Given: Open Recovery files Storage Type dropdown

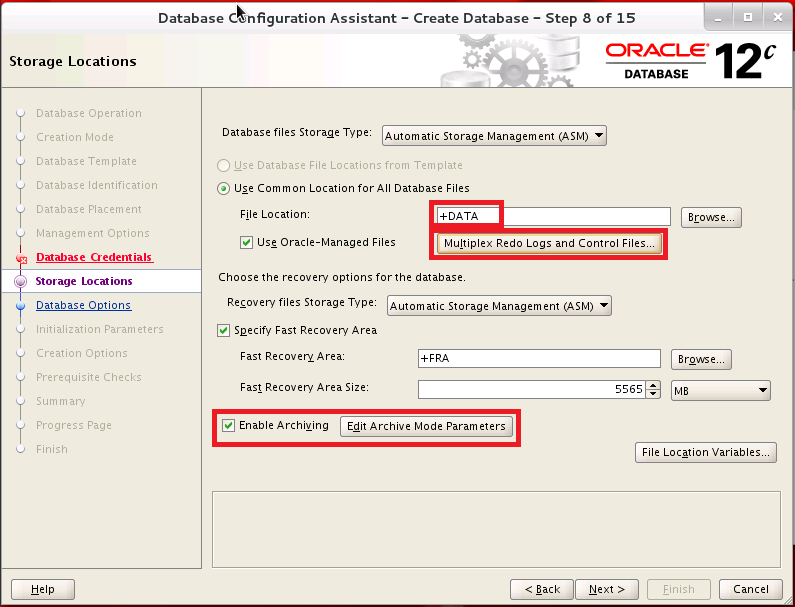Looking at the screenshot, I should click(499, 306).
